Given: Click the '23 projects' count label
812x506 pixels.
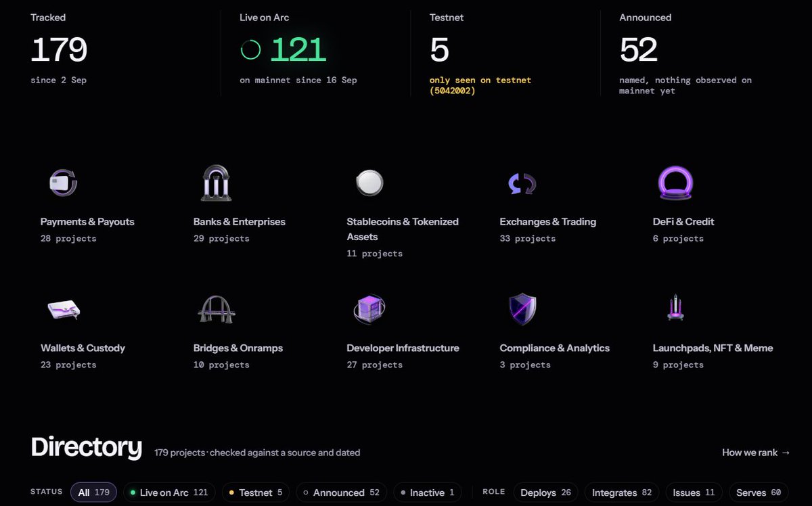Looking at the screenshot, I should [x=68, y=365].
